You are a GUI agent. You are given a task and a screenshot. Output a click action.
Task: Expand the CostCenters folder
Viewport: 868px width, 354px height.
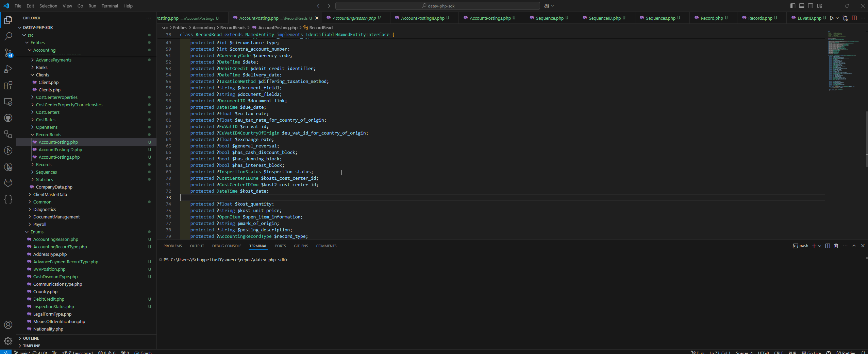pyautogui.click(x=48, y=112)
